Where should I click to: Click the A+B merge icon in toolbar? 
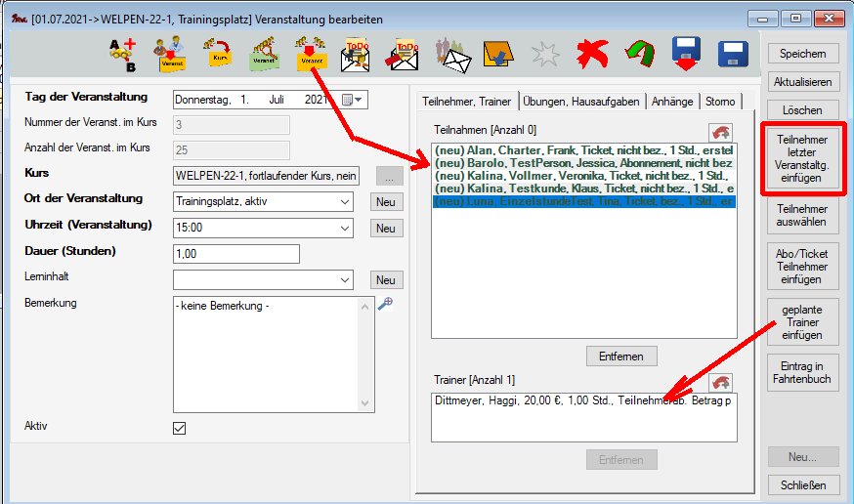coord(123,55)
